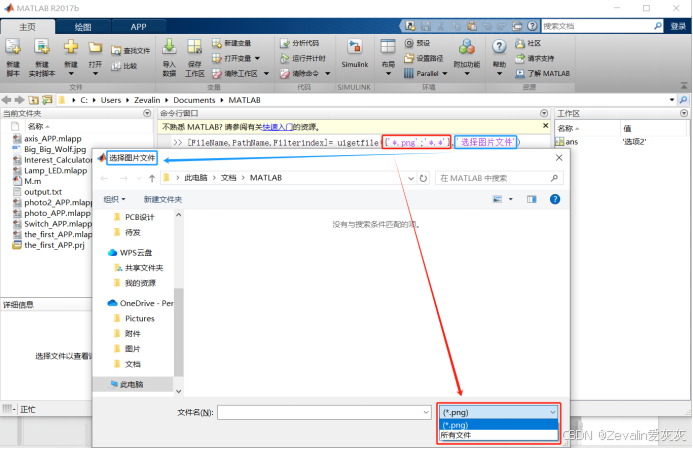Click the Search MATLAB field in dialog
Image resolution: width=693 pixels, height=449 pixels.
[x=499, y=178]
